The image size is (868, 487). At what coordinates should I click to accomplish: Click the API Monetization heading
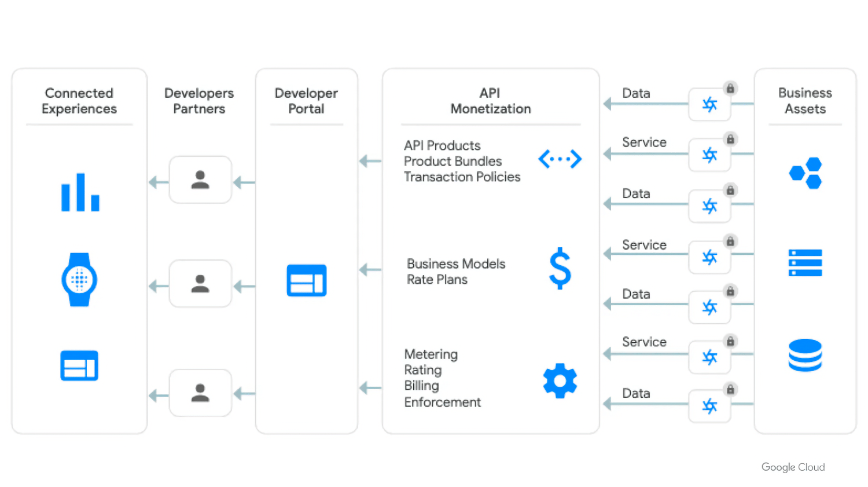point(491,101)
